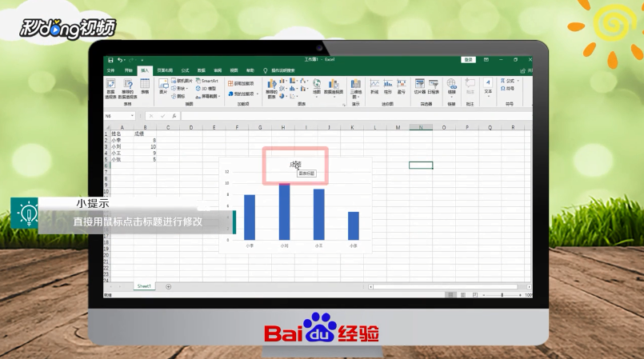Click the Insert Function fx icon
The image size is (644, 359).
tap(174, 116)
